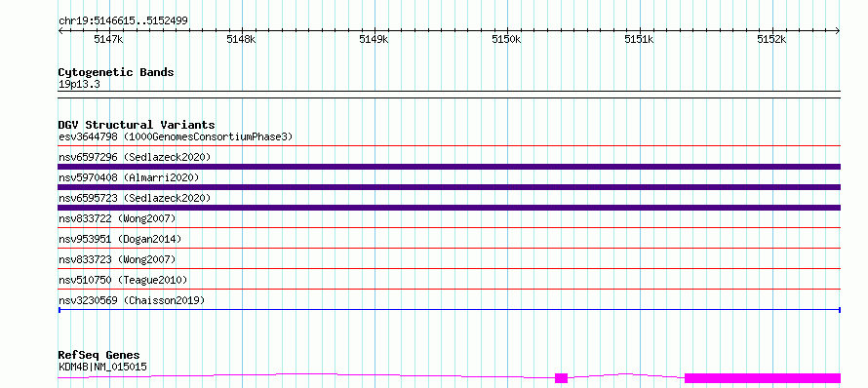Open variant nsv833722 (Wong2007) label

[x=117, y=218]
